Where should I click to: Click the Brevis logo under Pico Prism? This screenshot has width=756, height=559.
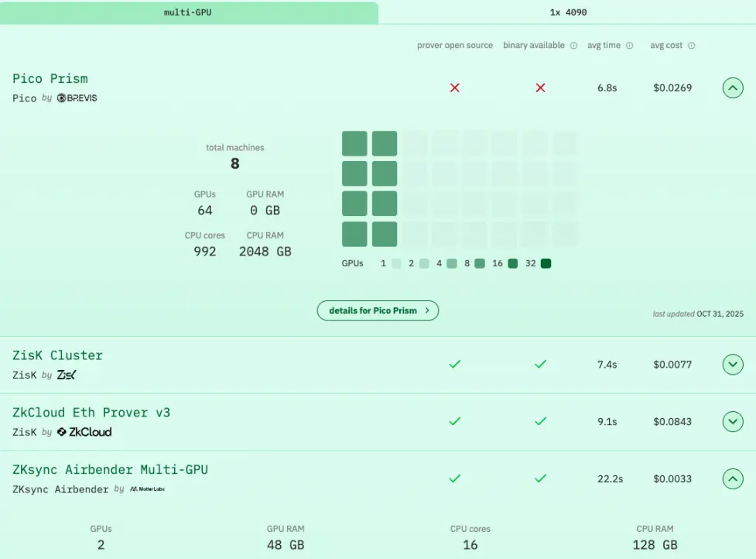coord(77,98)
